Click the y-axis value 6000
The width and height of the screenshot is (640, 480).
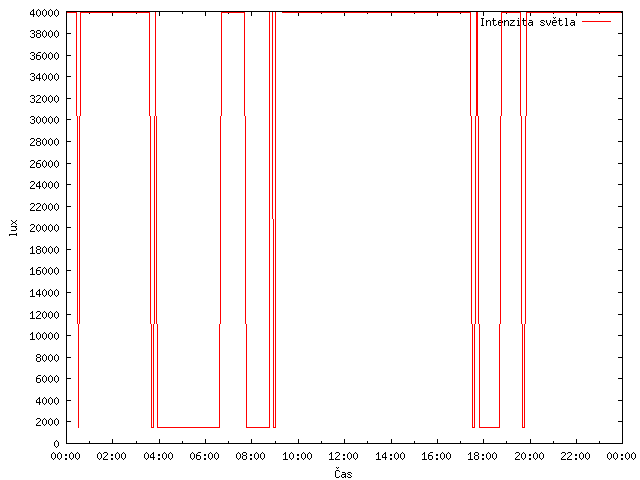click(47, 379)
